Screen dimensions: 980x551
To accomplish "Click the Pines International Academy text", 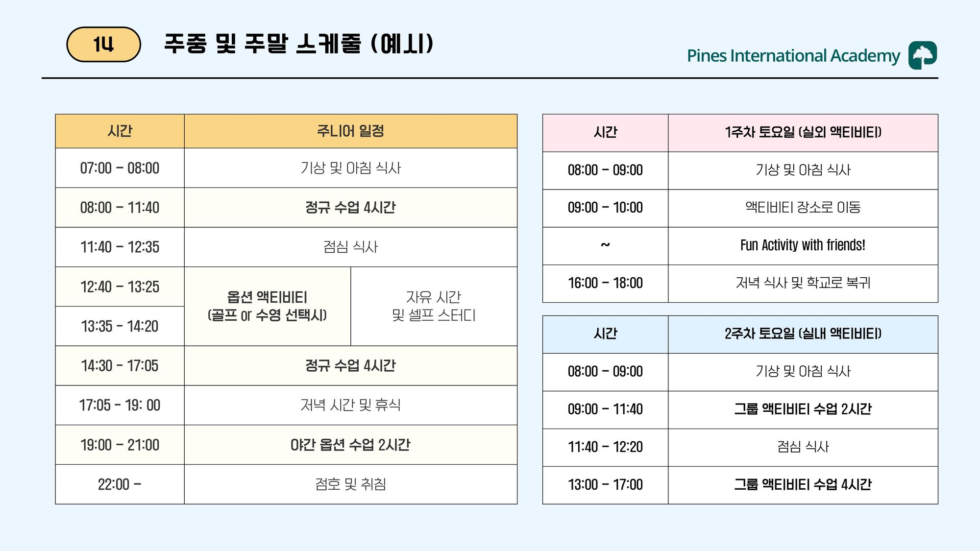I will pos(793,56).
